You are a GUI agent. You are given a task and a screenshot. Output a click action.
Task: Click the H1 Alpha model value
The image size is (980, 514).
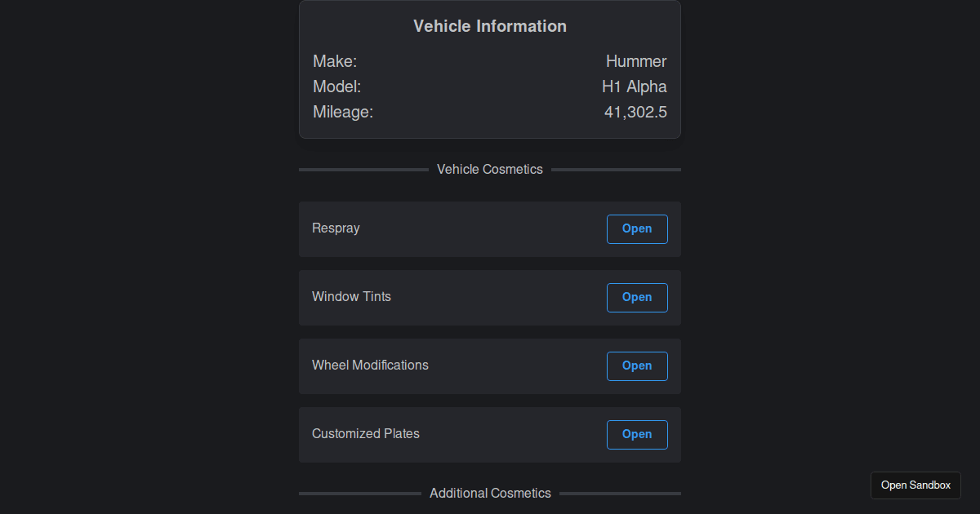[635, 86]
